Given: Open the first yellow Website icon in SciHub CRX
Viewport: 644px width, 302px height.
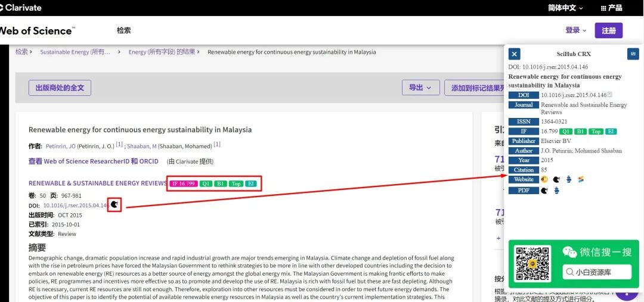Looking at the screenshot, I should 544,179.
